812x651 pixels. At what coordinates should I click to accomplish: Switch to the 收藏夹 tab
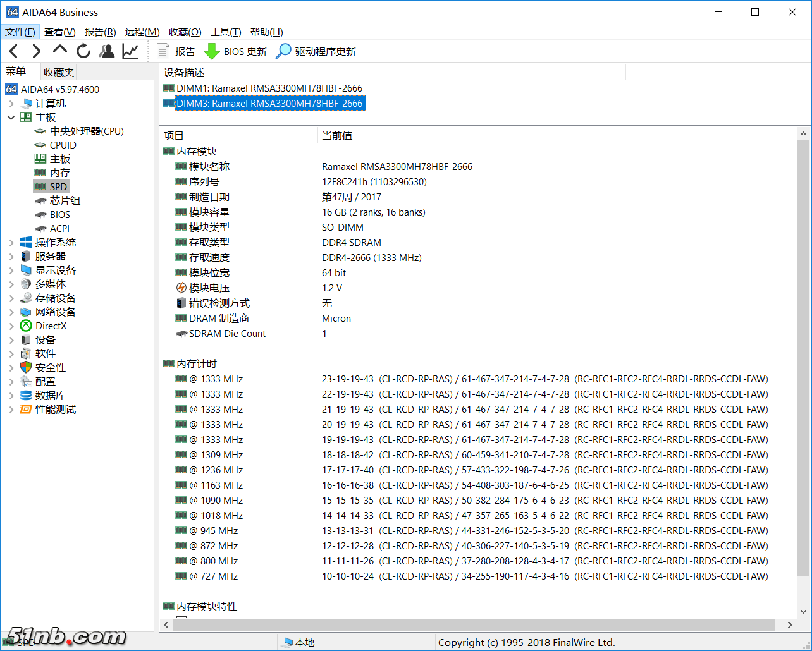[x=59, y=72]
